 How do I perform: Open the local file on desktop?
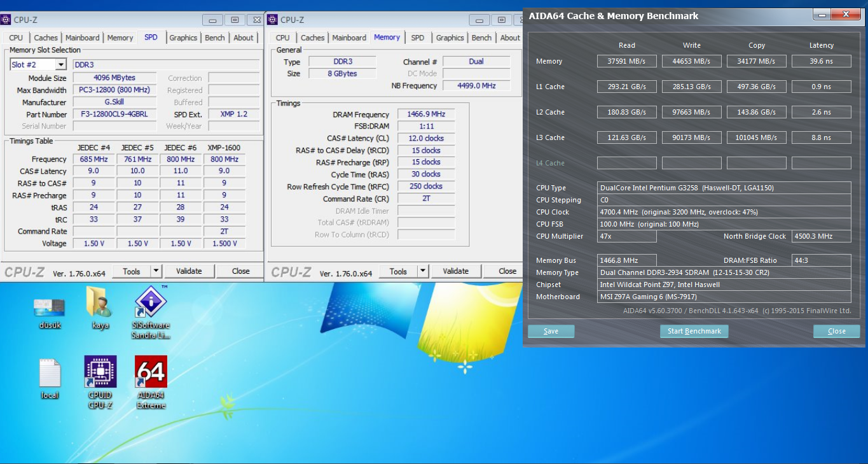(x=50, y=379)
